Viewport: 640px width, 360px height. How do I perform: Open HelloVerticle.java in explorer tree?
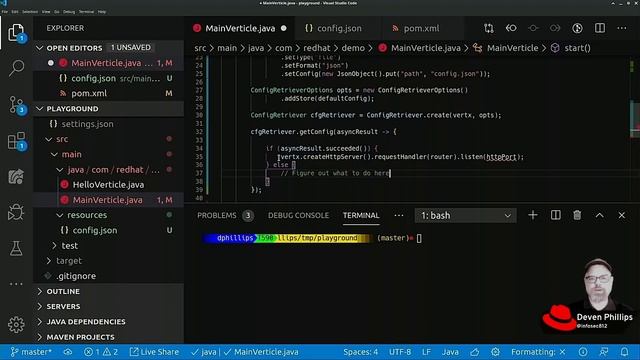pos(109,184)
